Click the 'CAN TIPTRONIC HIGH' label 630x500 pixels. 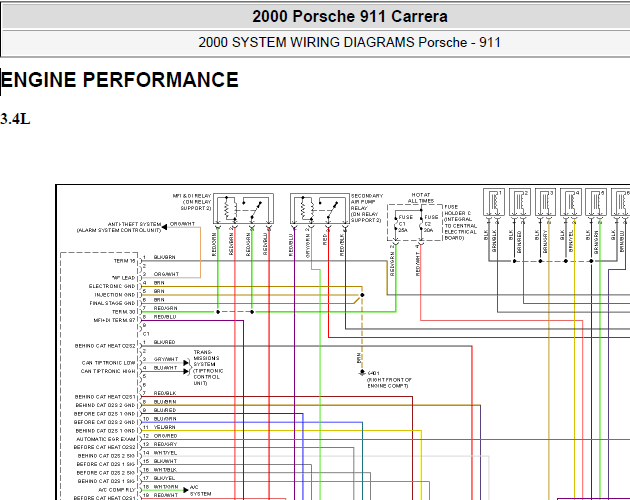pyautogui.click(x=108, y=371)
